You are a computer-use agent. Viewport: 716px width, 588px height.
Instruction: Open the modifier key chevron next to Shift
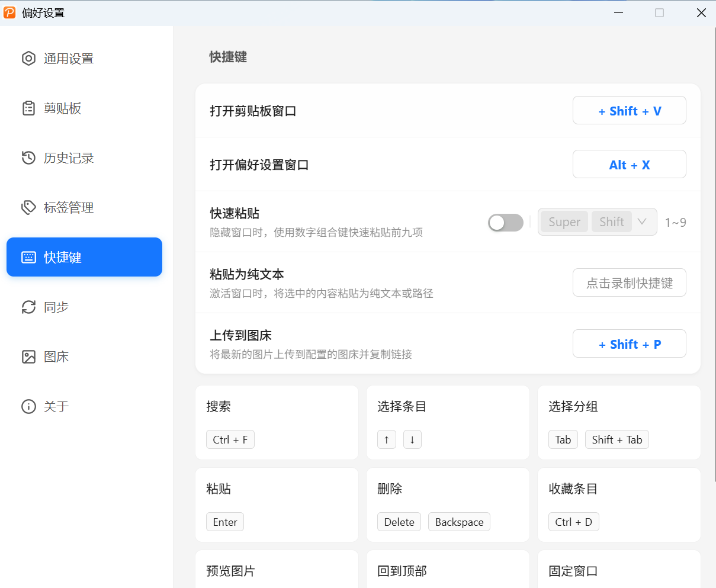642,221
